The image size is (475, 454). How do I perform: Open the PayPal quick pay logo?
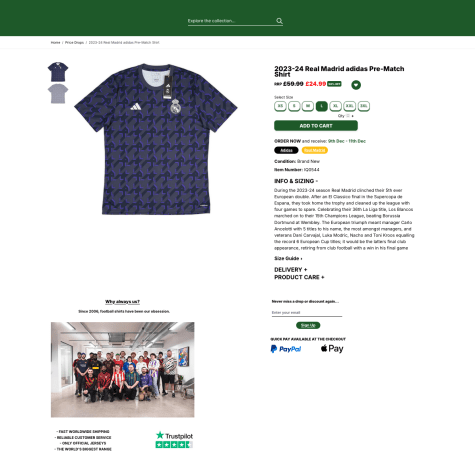[x=286, y=349]
